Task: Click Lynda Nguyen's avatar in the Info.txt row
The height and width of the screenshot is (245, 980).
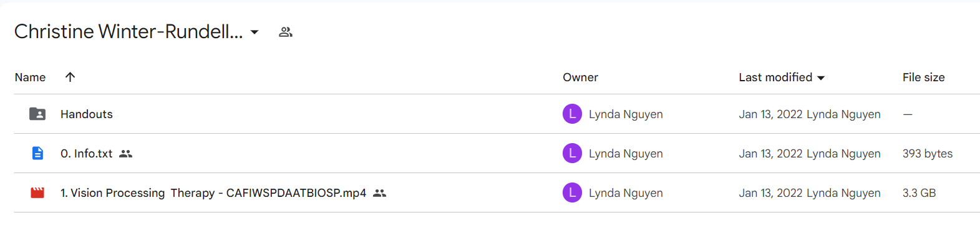Action: pos(572,153)
